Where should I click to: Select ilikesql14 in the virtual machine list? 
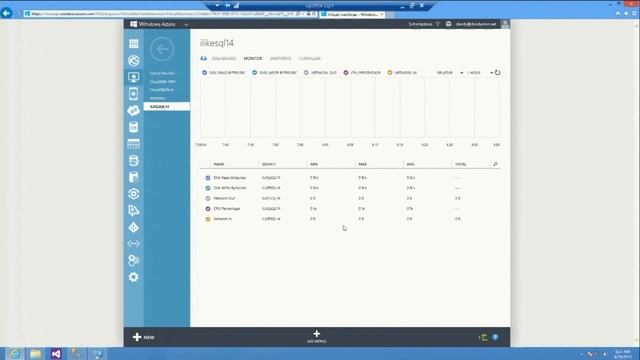167,107
